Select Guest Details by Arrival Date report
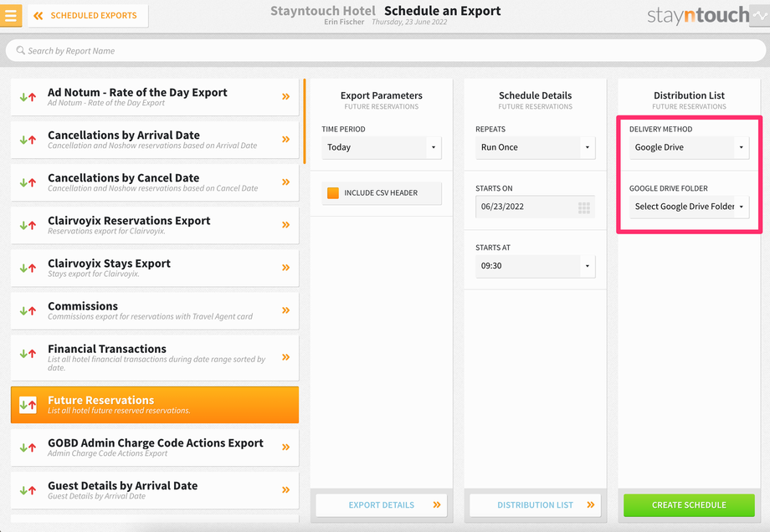This screenshot has width=770, height=532. (155, 490)
